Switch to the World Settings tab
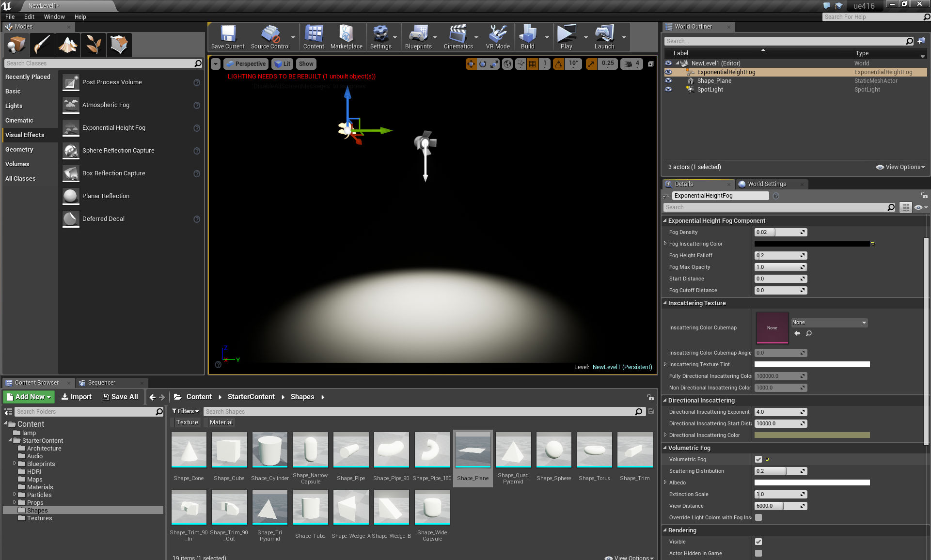The image size is (931, 560). tap(766, 184)
